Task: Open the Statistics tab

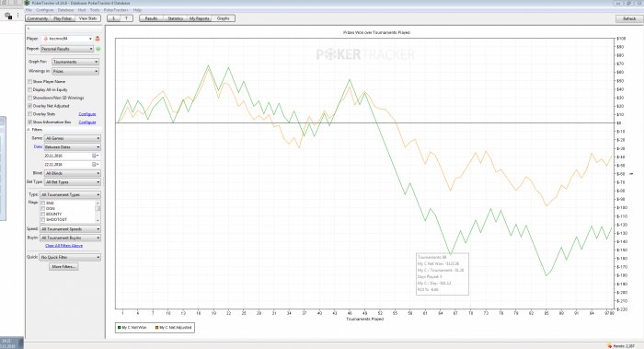Action: [176, 18]
